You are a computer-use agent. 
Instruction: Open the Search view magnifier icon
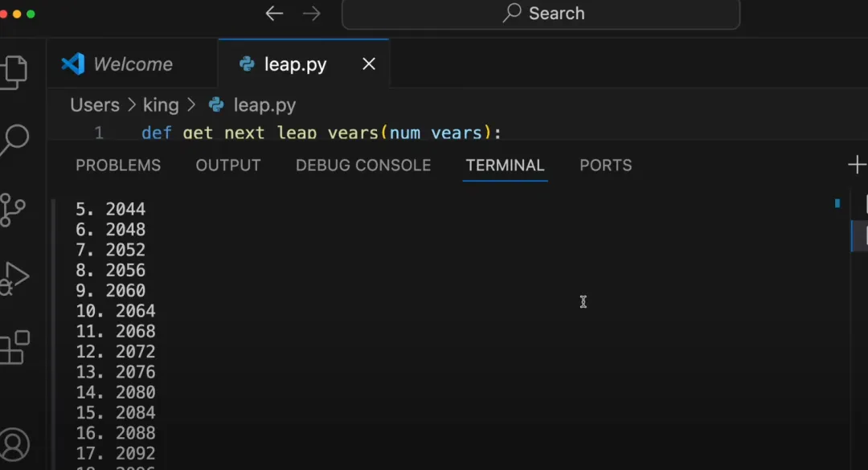[14, 140]
